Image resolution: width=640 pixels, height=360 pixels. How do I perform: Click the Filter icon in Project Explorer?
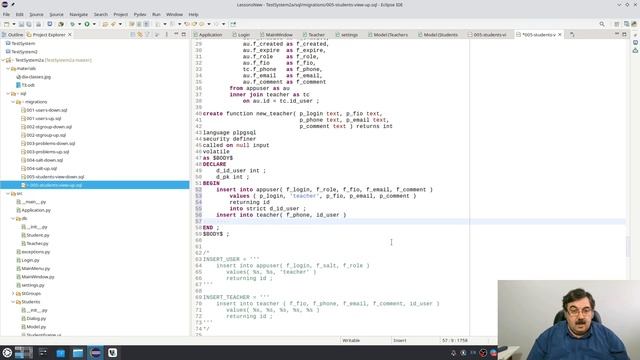pos(148,35)
